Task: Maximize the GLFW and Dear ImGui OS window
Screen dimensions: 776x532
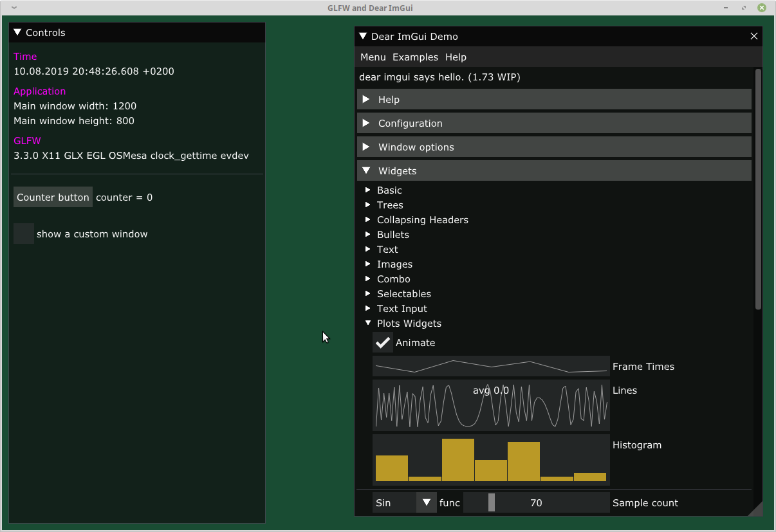Action: [x=744, y=8]
